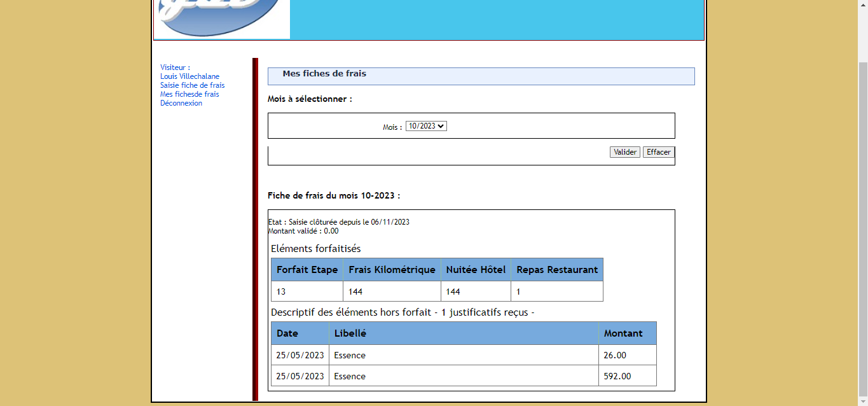868x406 pixels.
Task: Click the Frais Kilométrique column header
Action: click(392, 270)
